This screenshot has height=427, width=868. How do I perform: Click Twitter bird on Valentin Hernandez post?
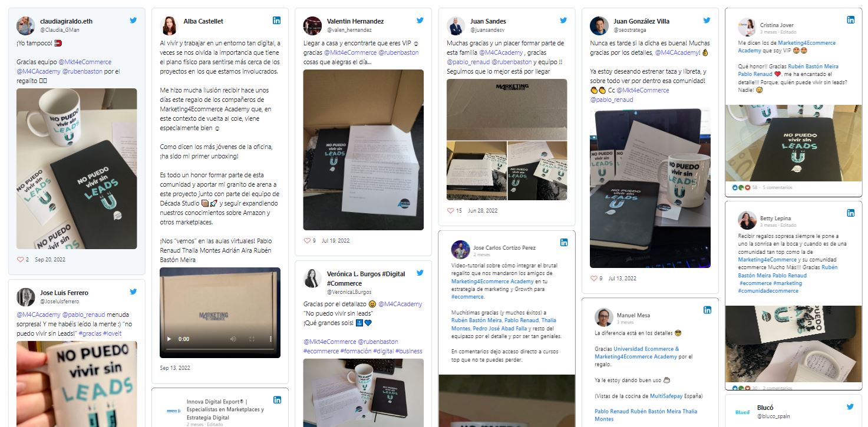tap(420, 20)
